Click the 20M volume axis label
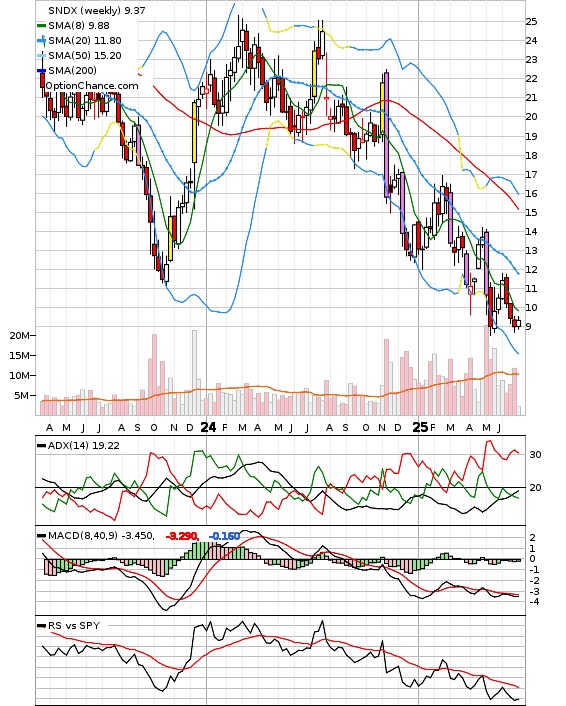The height and width of the screenshot is (706, 566). (x=19, y=335)
